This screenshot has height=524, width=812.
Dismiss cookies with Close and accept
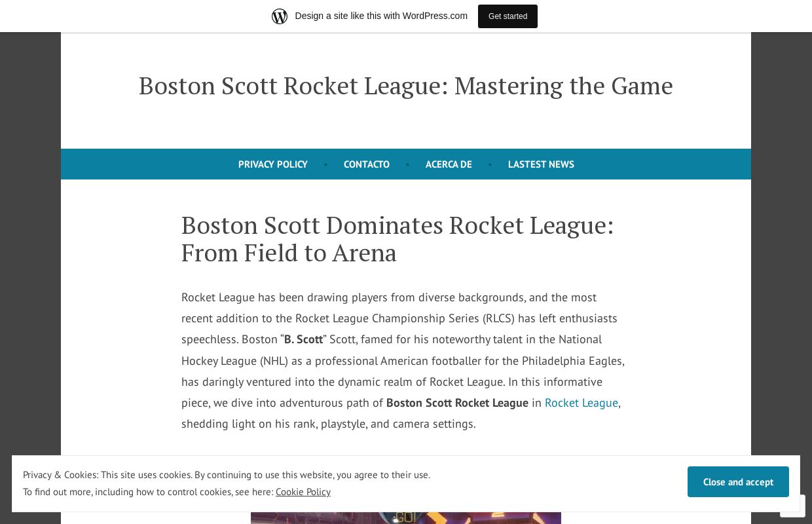[x=738, y=482]
